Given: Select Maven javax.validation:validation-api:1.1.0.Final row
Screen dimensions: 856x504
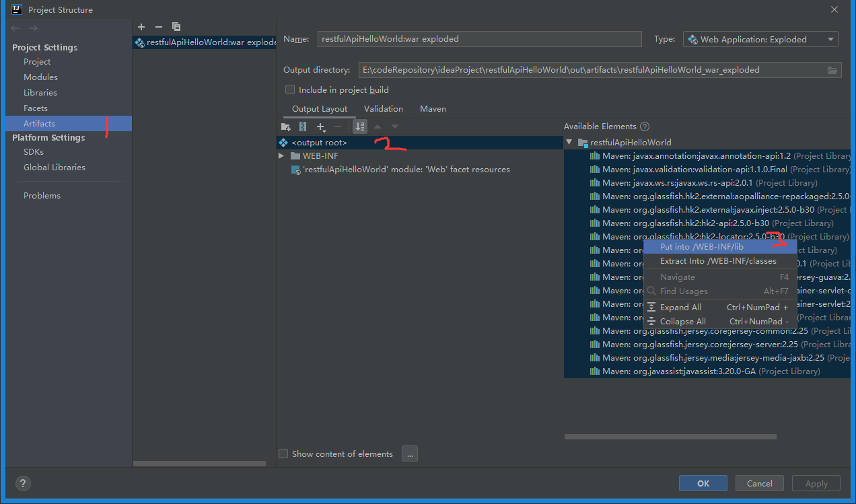Looking at the screenshot, I should 707,170.
